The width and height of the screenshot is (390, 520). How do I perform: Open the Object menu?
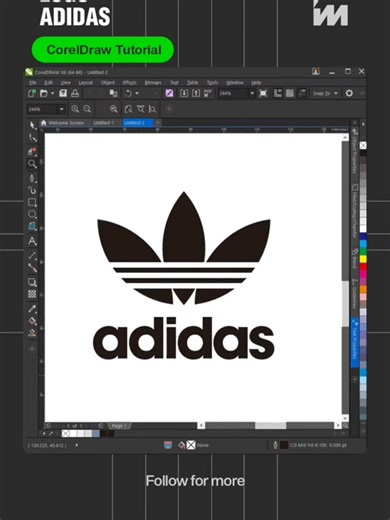coord(108,82)
